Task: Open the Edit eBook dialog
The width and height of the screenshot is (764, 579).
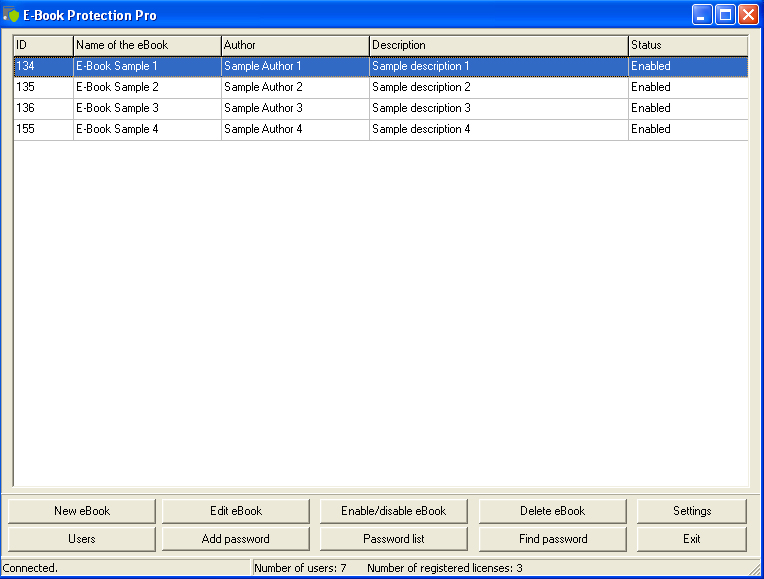Action: 236,511
